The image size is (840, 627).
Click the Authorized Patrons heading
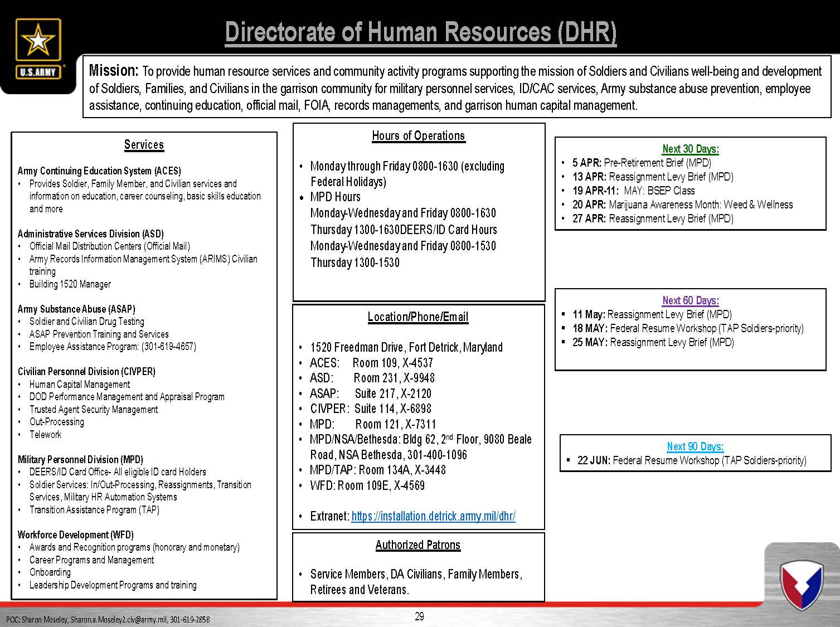tap(418, 545)
